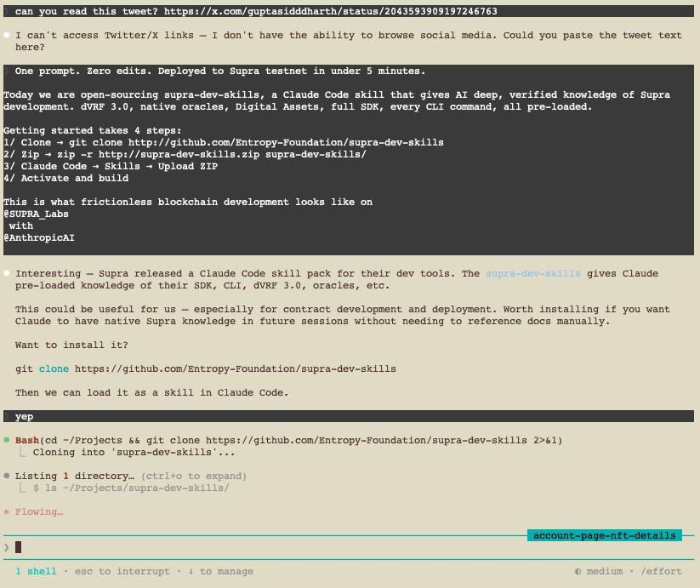The image size is (700, 588).
Task: Click the prompt input field
Action: click(x=349, y=547)
